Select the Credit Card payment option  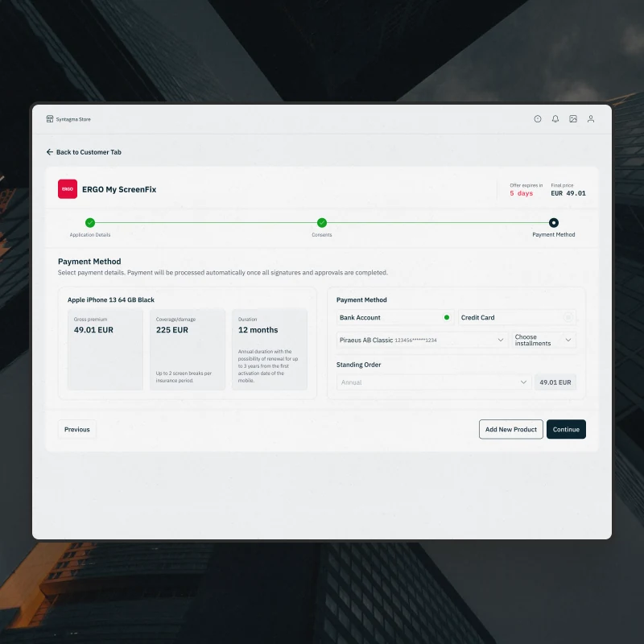pyautogui.click(x=517, y=317)
